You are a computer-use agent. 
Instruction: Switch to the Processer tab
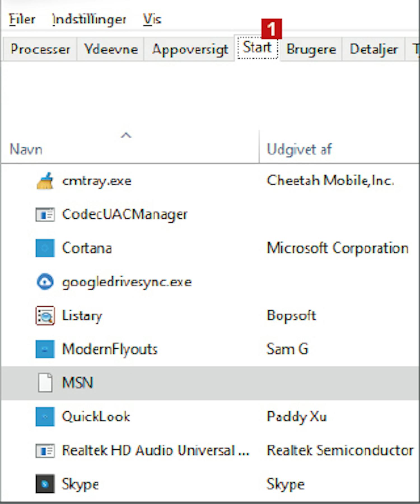point(40,49)
